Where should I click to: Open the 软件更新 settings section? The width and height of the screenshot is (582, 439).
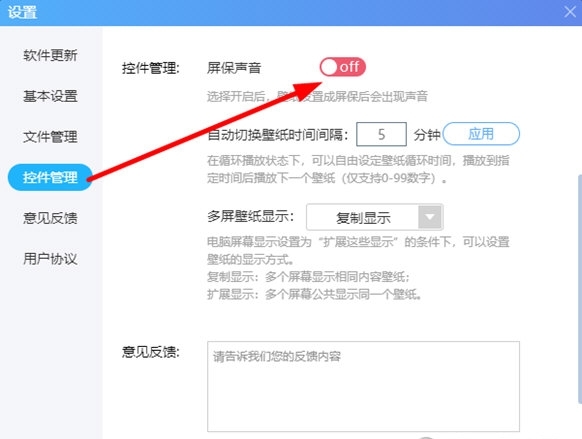pyautogui.click(x=50, y=55)
